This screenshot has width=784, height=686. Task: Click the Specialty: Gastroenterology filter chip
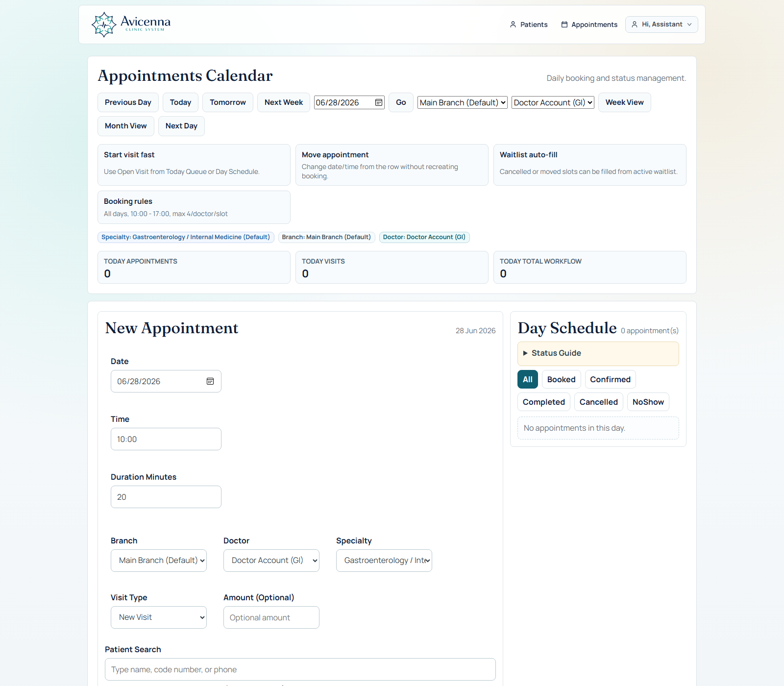click(x=186, y=237)
